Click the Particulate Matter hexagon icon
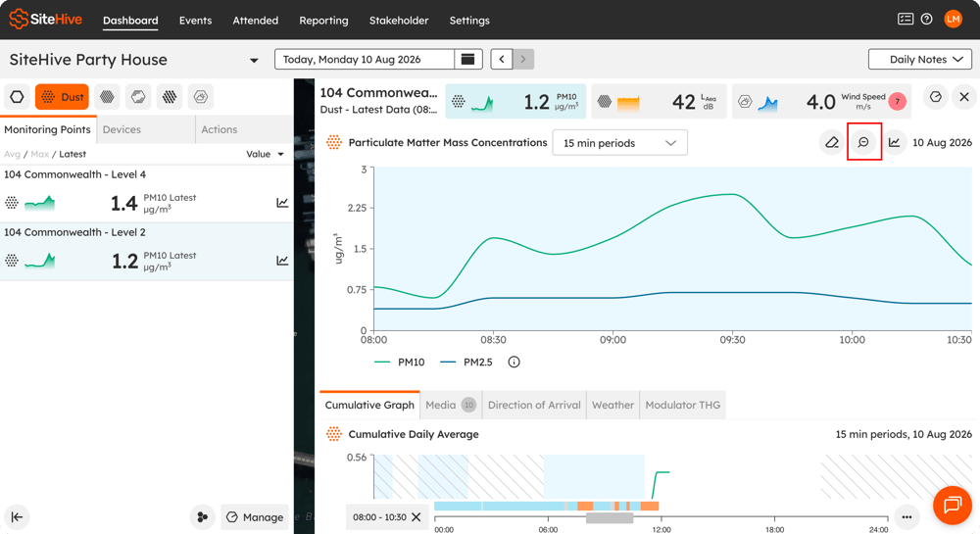 point(334,142)
